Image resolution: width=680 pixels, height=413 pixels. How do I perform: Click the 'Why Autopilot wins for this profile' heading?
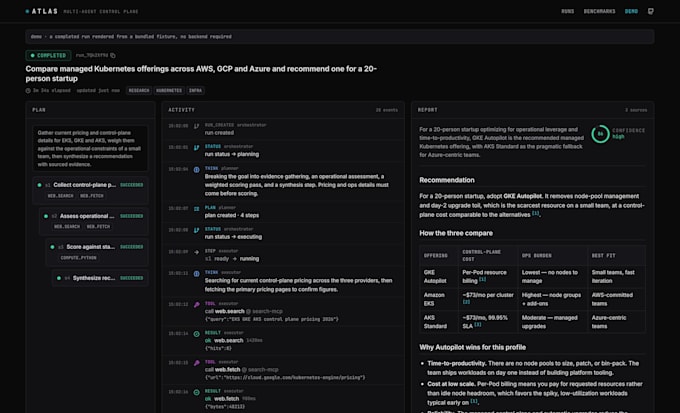click(x=472, y=347)
